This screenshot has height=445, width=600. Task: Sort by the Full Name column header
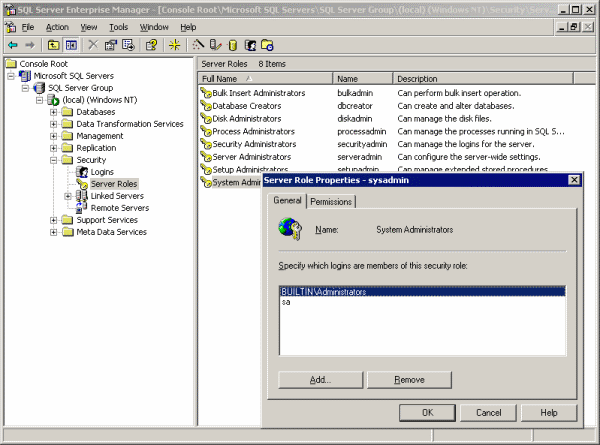click(265, 79)
